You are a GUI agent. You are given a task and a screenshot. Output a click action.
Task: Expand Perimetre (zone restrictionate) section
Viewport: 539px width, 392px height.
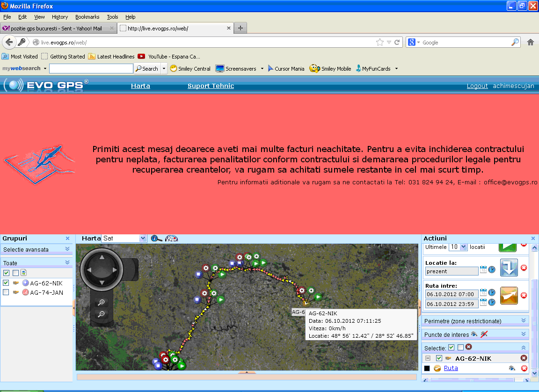524,320
